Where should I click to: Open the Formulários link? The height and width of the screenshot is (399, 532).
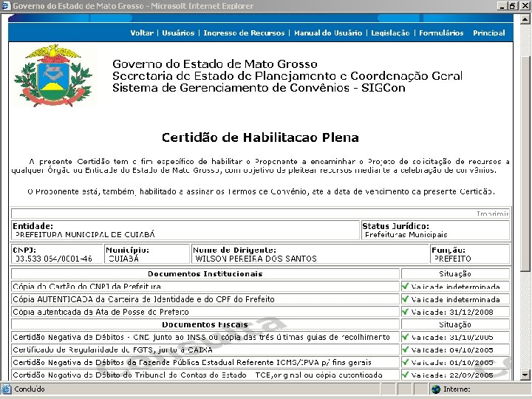point(441,33)
